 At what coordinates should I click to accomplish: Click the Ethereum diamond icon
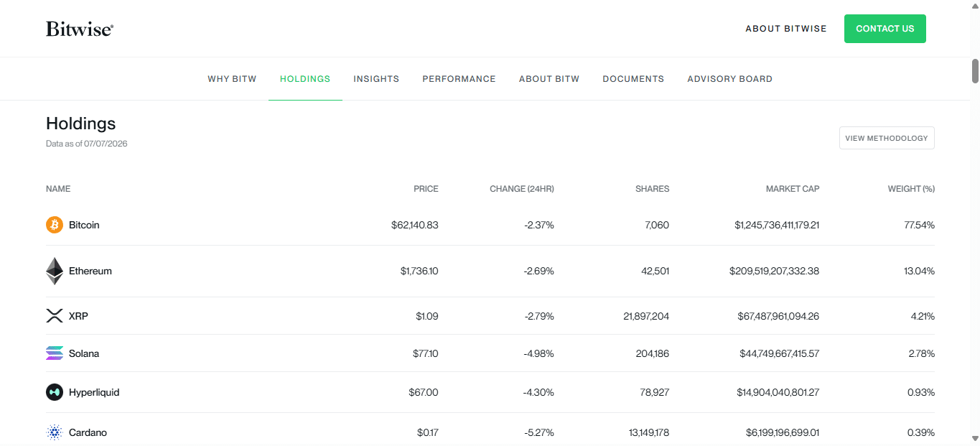[55, 271]
